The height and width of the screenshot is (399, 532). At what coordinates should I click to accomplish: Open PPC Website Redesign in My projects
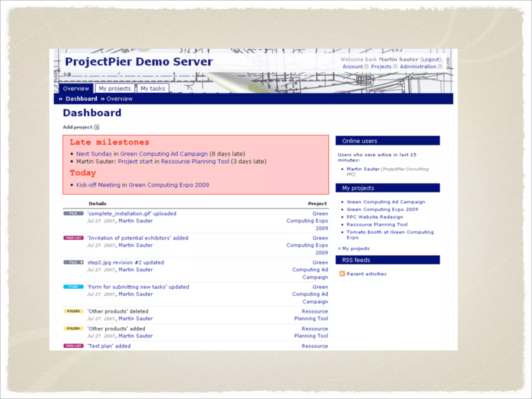(375, 217)
